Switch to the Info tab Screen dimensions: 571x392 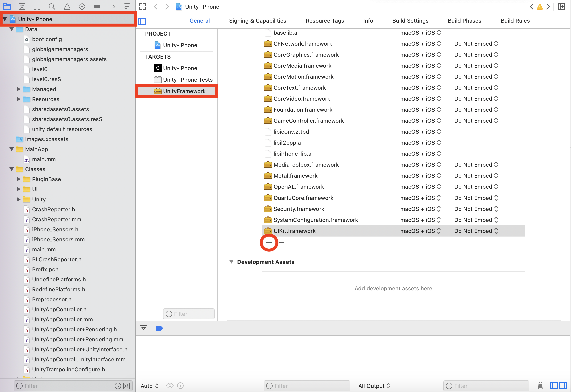pyautogui.click(x=368, y=21)
